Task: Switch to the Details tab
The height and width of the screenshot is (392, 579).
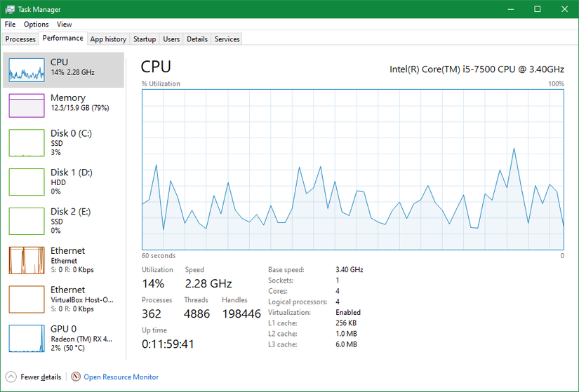Action: click(197, 39)
